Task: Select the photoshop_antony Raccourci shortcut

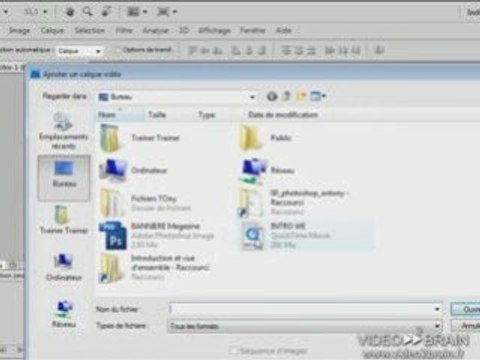Action: pos(293,202)
